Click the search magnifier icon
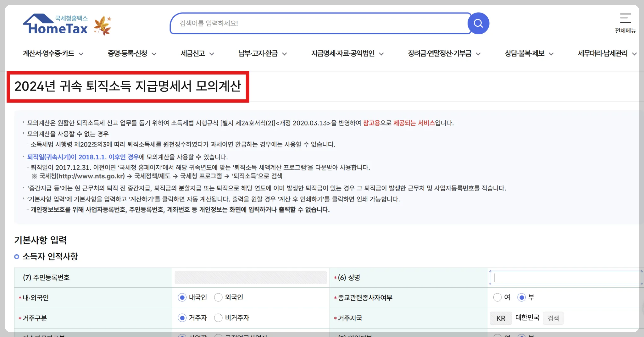The image size is (644, 337). [x=478, y=23]
